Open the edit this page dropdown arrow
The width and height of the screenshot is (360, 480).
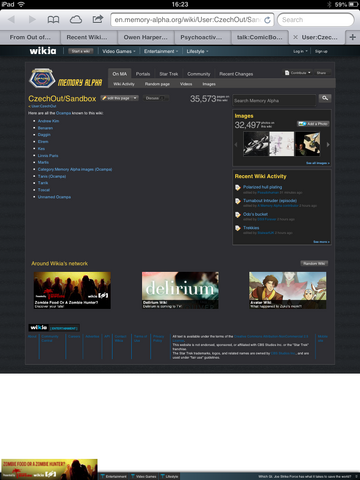[x=135, y=98]
